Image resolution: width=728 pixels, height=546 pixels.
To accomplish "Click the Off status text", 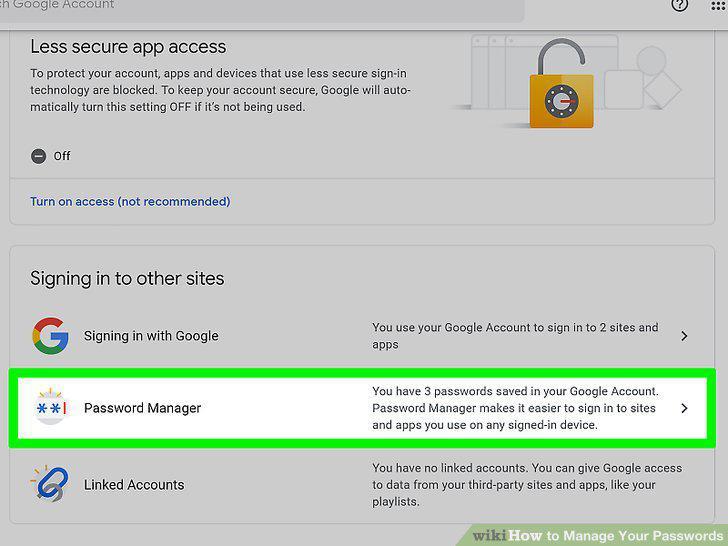I will pyautogui.click(x=62, y=156).
